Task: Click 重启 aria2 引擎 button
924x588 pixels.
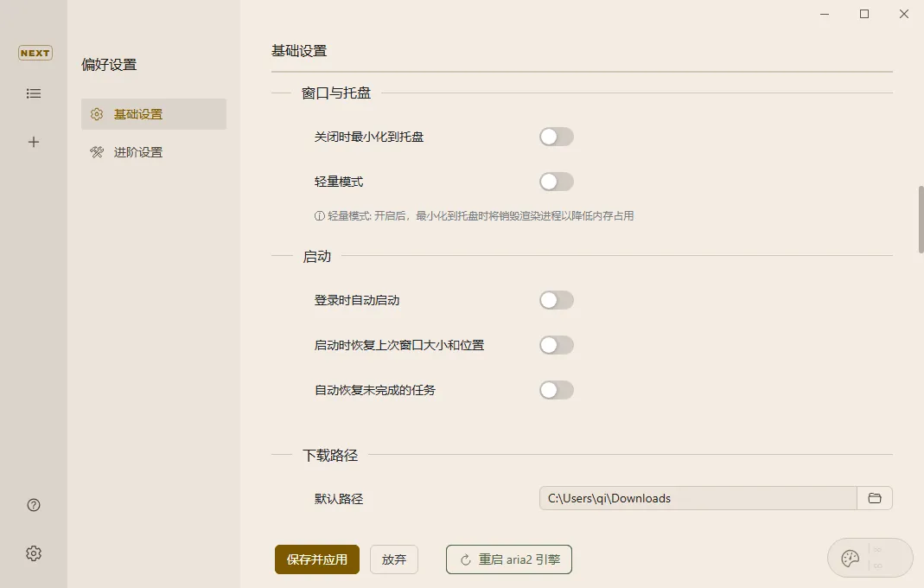Action: [x=509, y=559]
